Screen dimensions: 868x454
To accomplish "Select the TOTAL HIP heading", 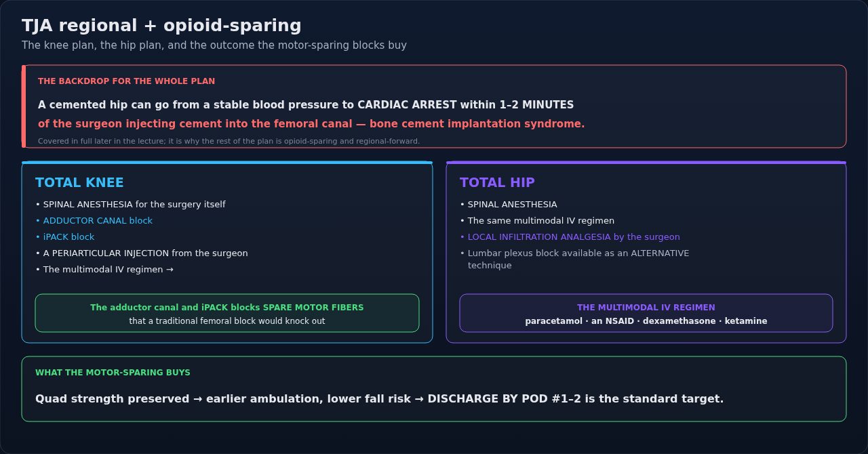I will point(497,183).
